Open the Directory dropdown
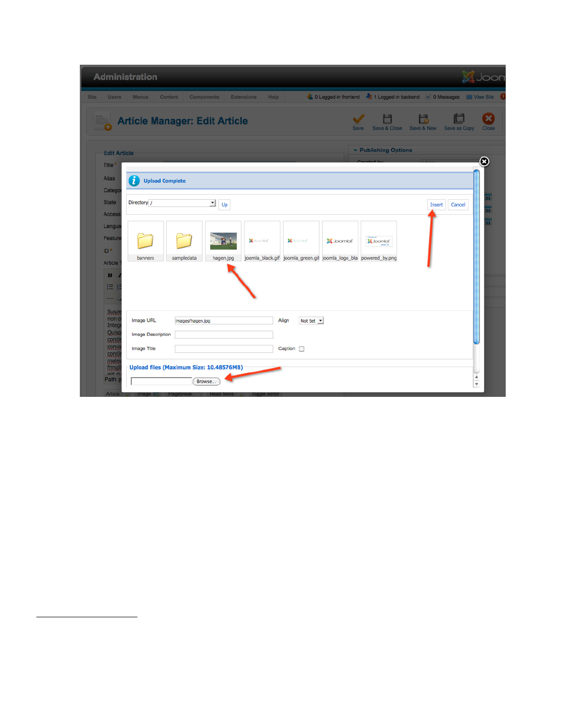This screenshot has height=728, width=582. pos(182,203)
